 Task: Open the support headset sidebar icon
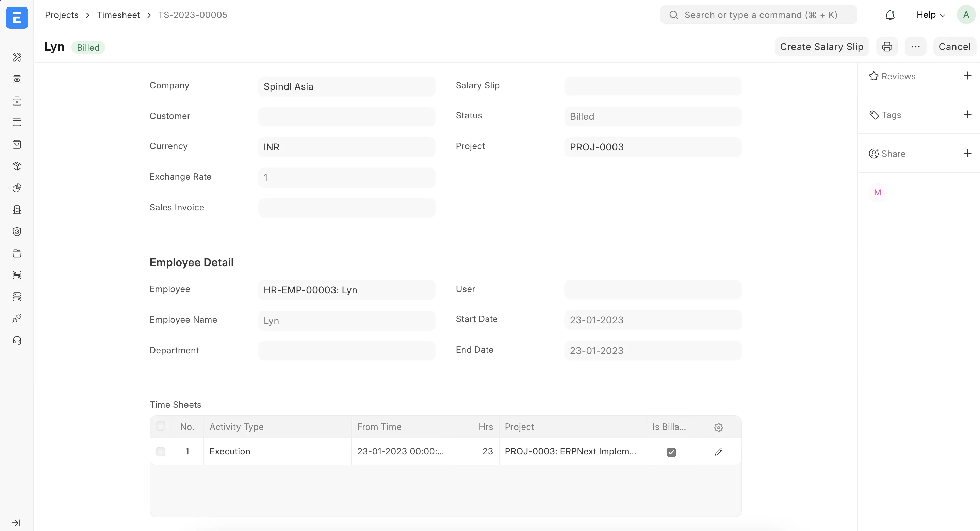[x=17, y=340]
